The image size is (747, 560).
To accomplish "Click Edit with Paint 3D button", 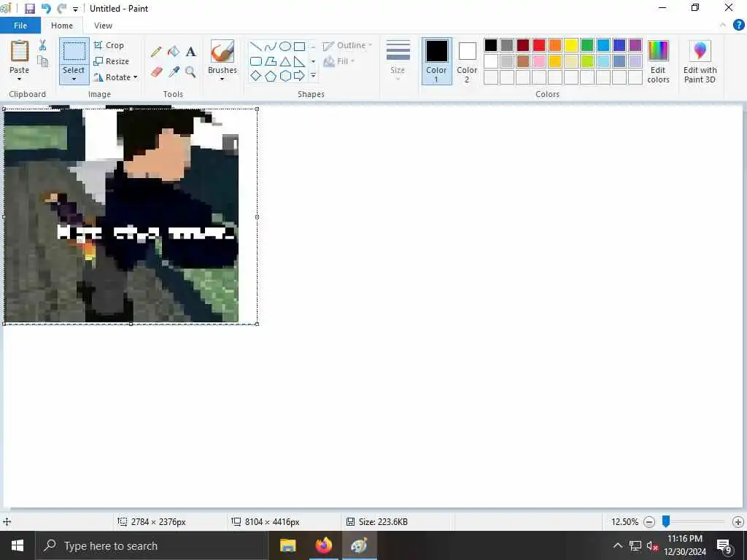I will coord(700,61).
